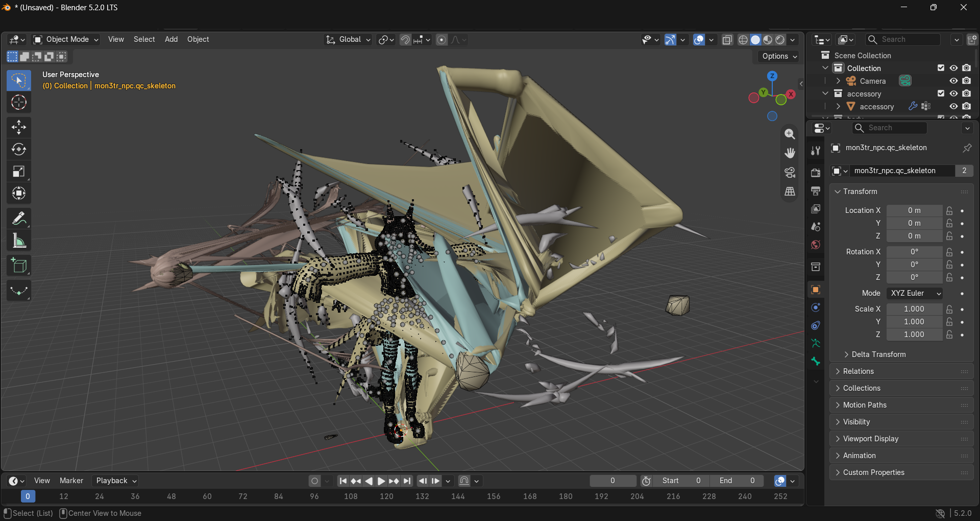Expand the Camera item in the outliner
Screen dimensions: 980x521
tap(838, 81)
